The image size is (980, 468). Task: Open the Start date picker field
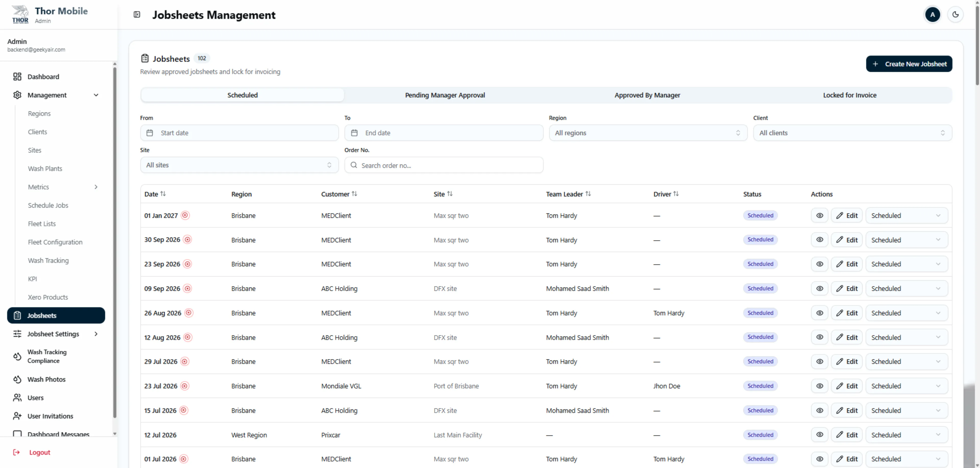pos(239,133)
